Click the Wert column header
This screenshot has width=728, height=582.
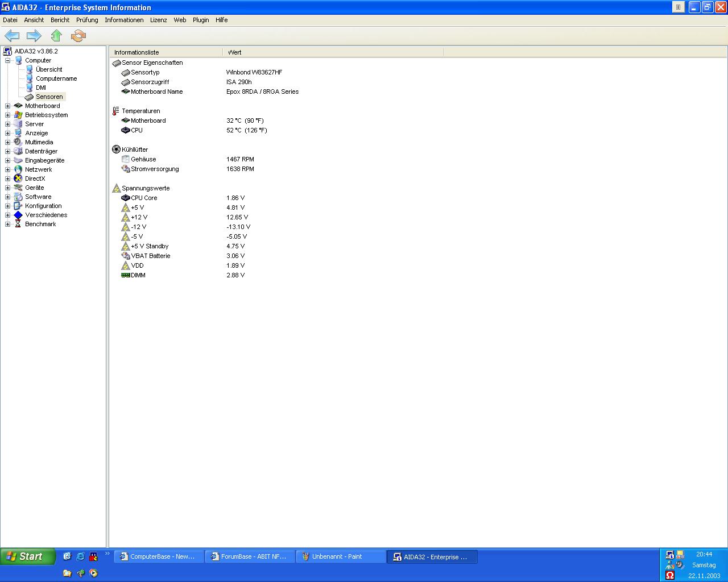tap(333, 52)
